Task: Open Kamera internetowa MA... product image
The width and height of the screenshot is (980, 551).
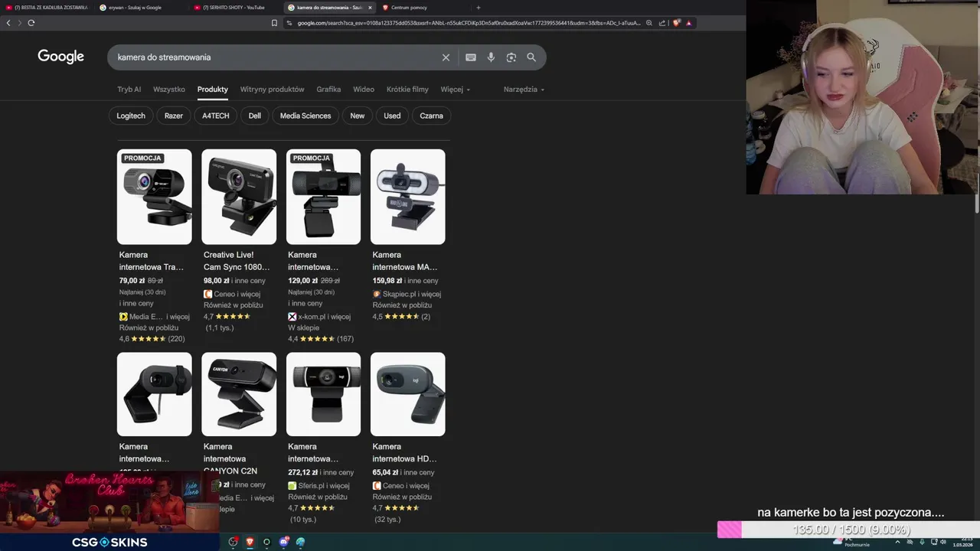Action: click(x=408, y=197)
